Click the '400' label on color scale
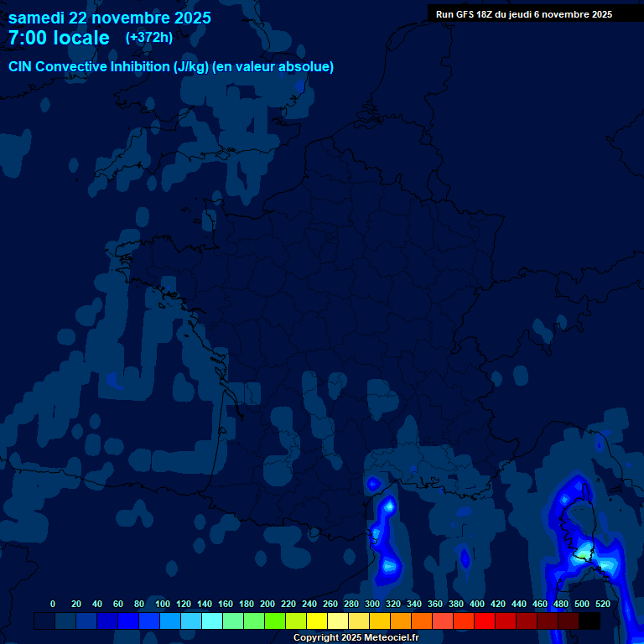 click(477, 605)
